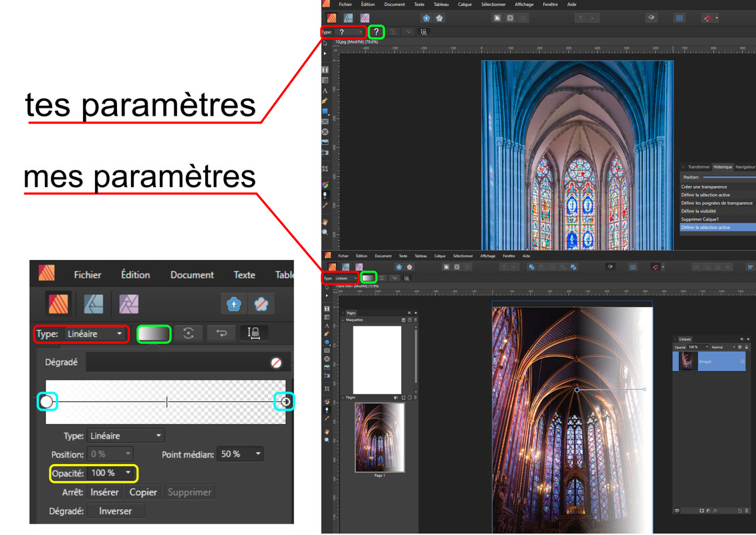
Task: Select Hand view tool in top screenshot
Action: coord(325,222)
